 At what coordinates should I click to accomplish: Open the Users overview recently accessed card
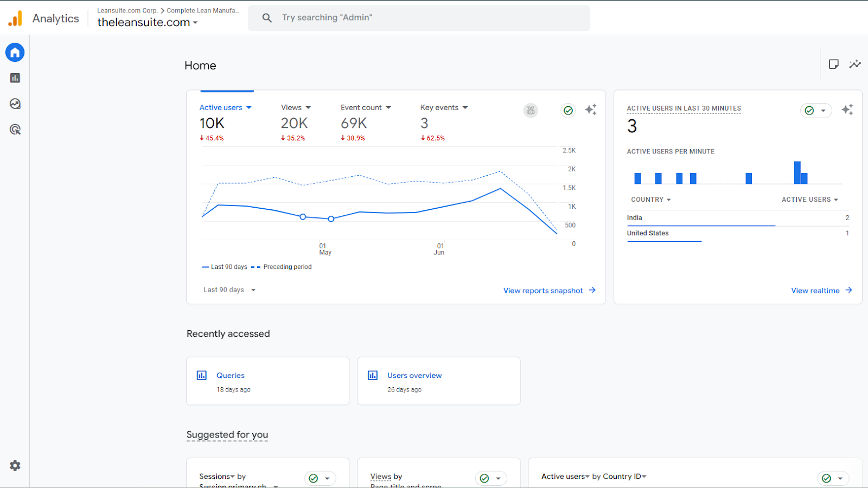(x=438, y=381)
